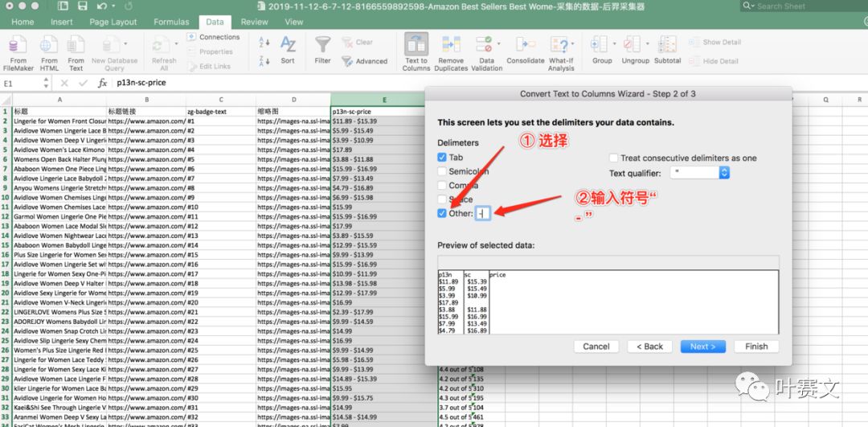Switch to the Formulas ribbon tab
The width and height of the screenshot is (868, 427).
pos(171,23)
